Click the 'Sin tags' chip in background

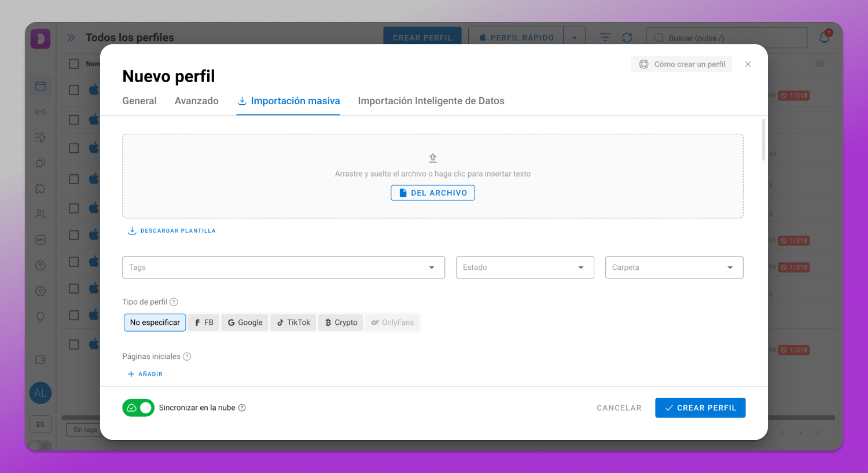[84, 430]
